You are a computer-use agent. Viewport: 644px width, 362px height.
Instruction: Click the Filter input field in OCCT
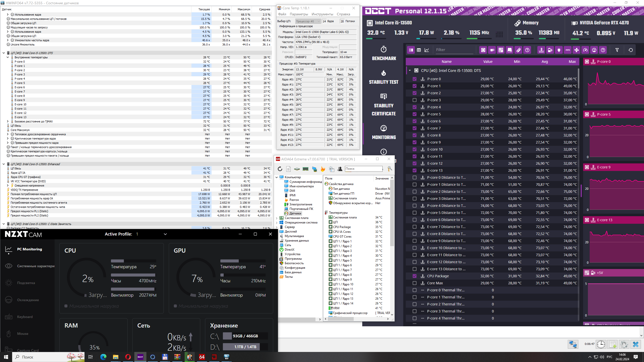click(x=454, y=50)
